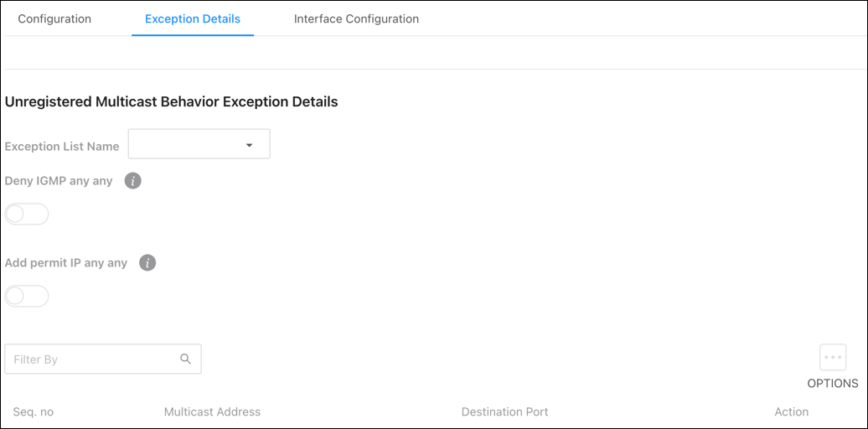Image resolution: width=868 pixels, height=429 pixels.
Task: Toggle the Deny IGMP any any switch
Action: tap(27, 214)
